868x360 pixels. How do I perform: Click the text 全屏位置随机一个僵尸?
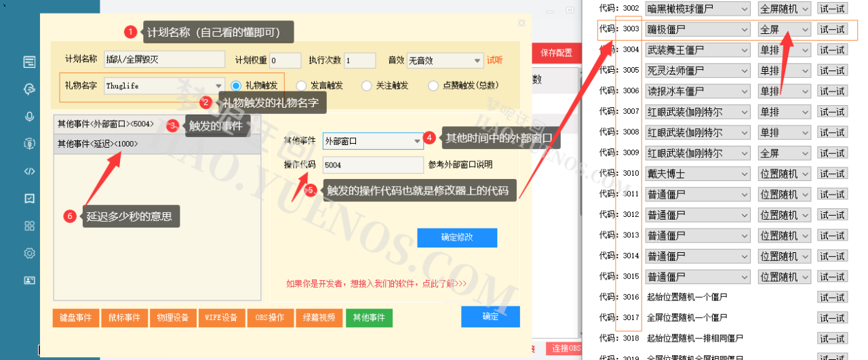point(688,318)
